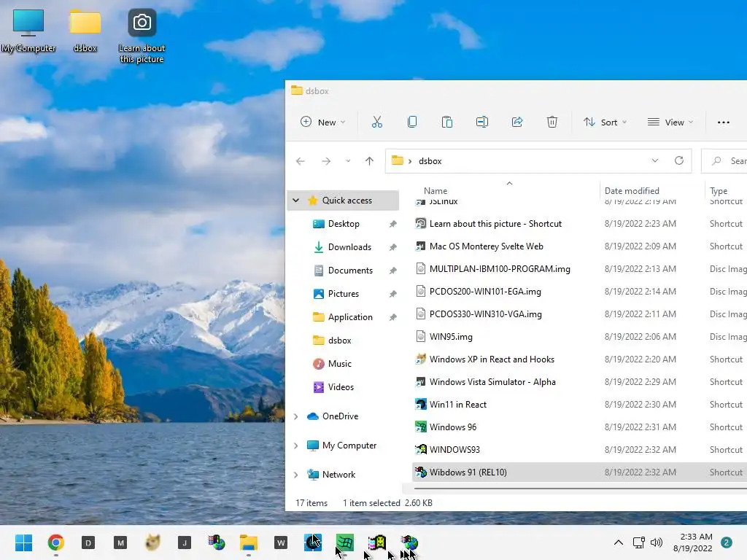Screen dimensions: 747x560
Task: Go forward with the right arrow
Action: pos(326,161)
